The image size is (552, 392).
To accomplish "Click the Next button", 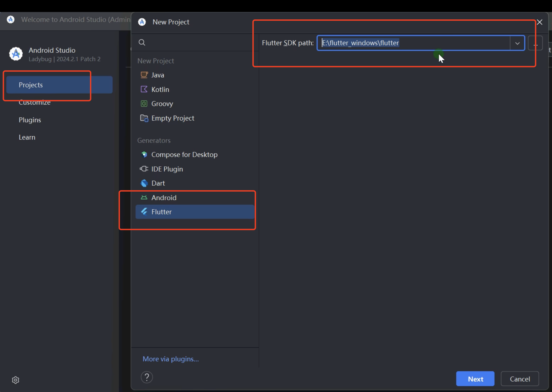I will point(475,379).
